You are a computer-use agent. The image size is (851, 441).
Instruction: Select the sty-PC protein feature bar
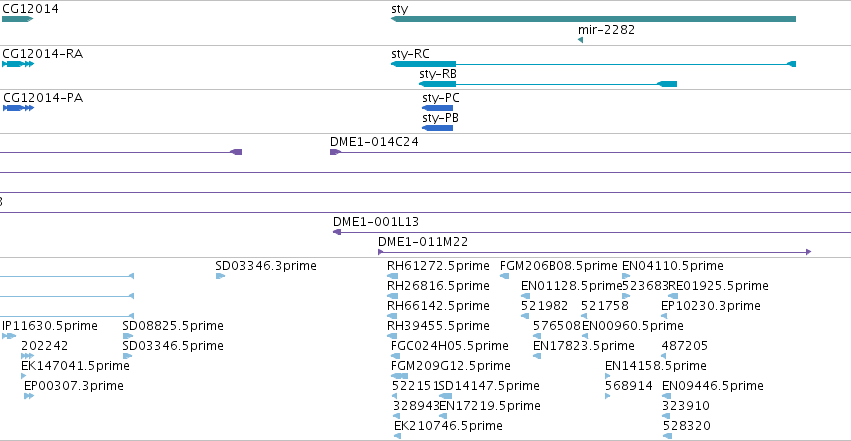(x=437, y=108)
